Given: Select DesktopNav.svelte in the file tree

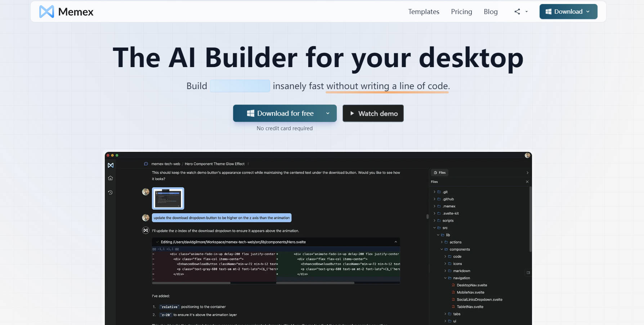Looking at the screenshot, I should [x=471, y=285].
